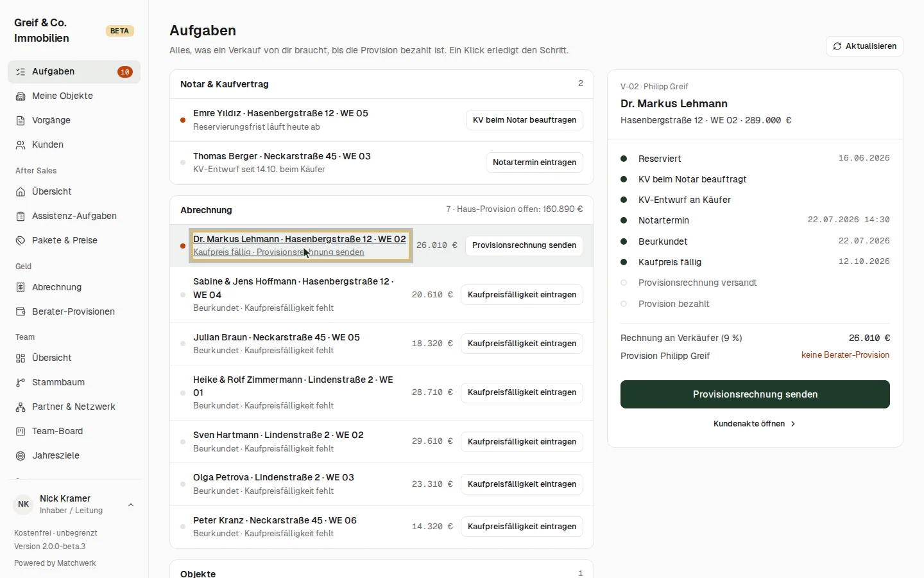Click Provisionsrechnung senden in Dr. Markus Lehmann row

coord(524,245)
